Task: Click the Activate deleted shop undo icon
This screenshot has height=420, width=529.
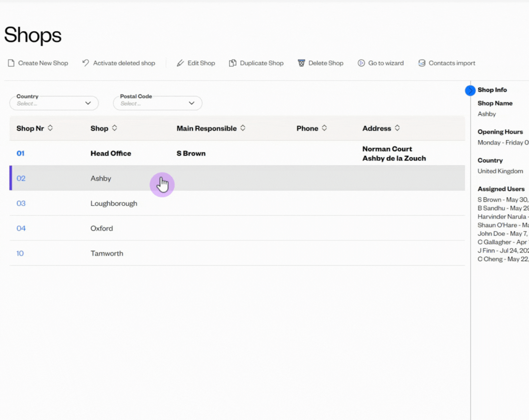Action: [86, 63]
